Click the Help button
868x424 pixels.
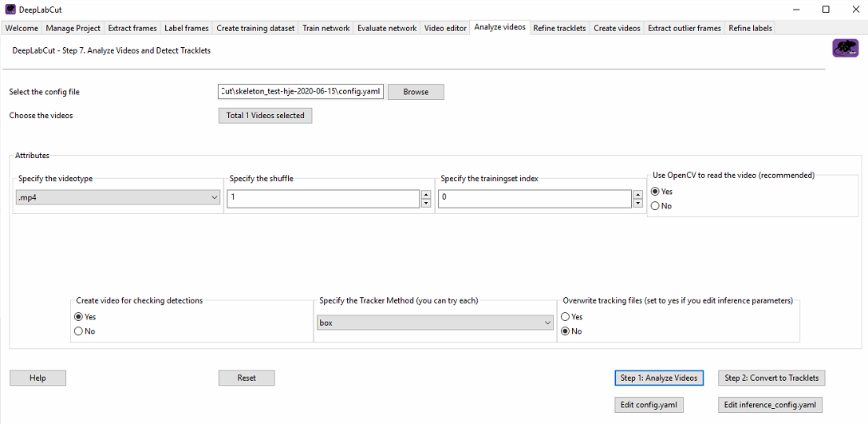(x=37, y=378)
